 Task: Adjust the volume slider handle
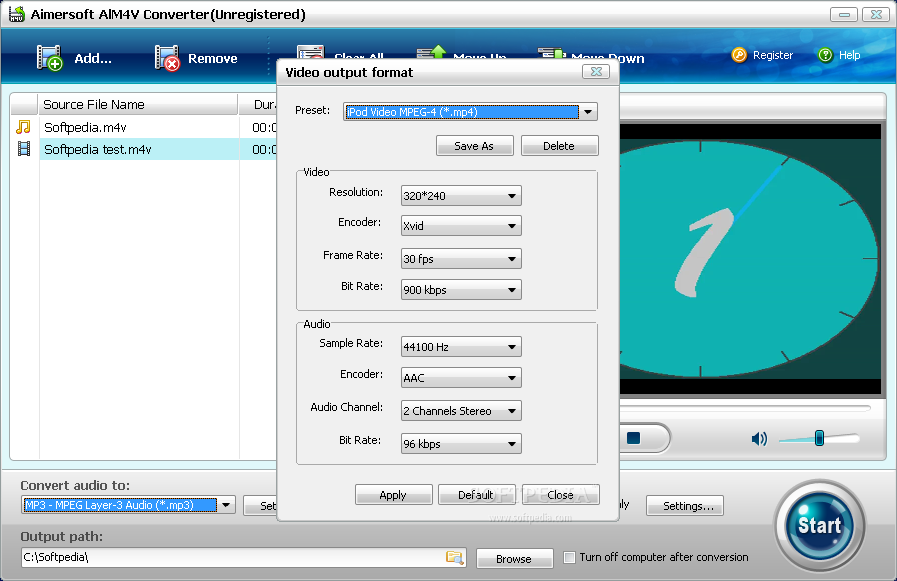coord(819,438)
